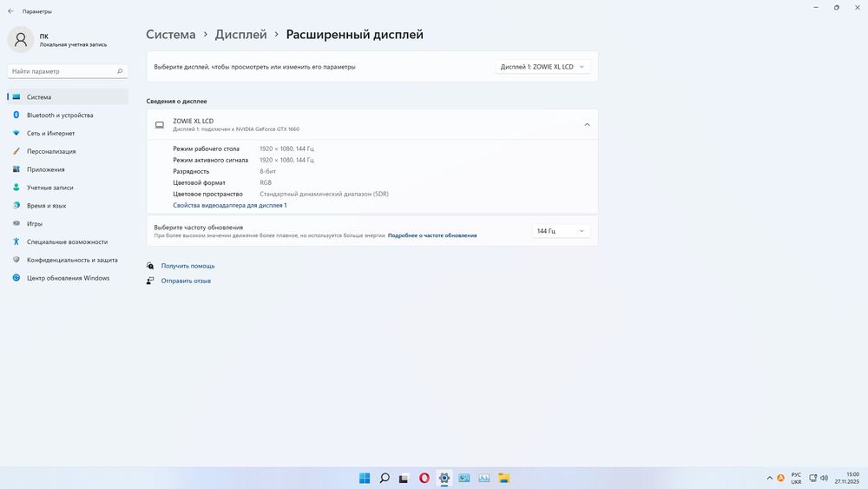This screenshot has height=489, width=868.
Task: Open the clock and date 15:00
Action: click(847, 478)
